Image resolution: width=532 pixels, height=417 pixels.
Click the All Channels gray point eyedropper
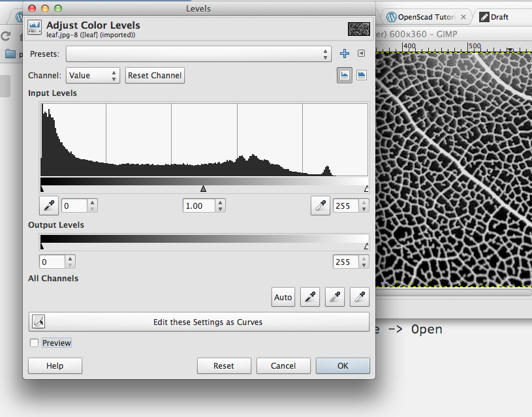click(x=334, y=297)
